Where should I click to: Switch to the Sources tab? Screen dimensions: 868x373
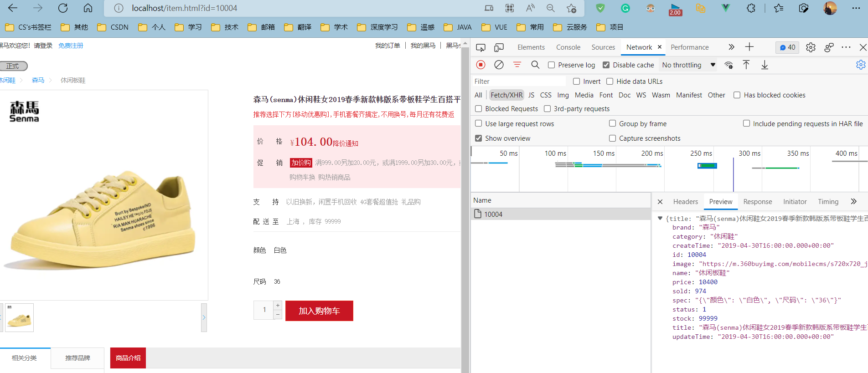click(603, 47)
